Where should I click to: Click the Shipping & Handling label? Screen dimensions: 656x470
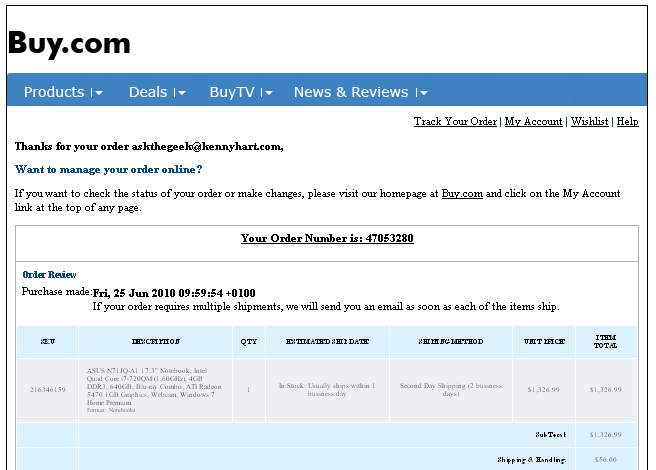[532, 460]
